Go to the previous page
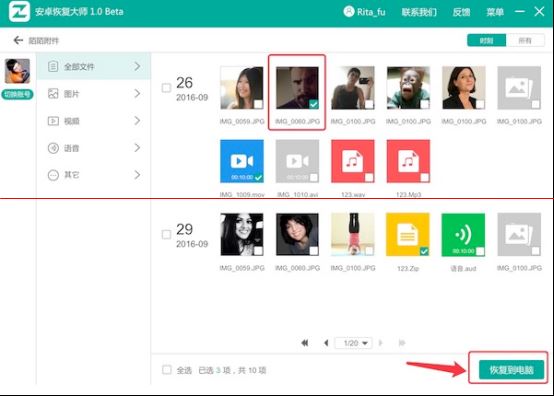The height and width of the screenshot is (396, 554). (x=326, y=343)
